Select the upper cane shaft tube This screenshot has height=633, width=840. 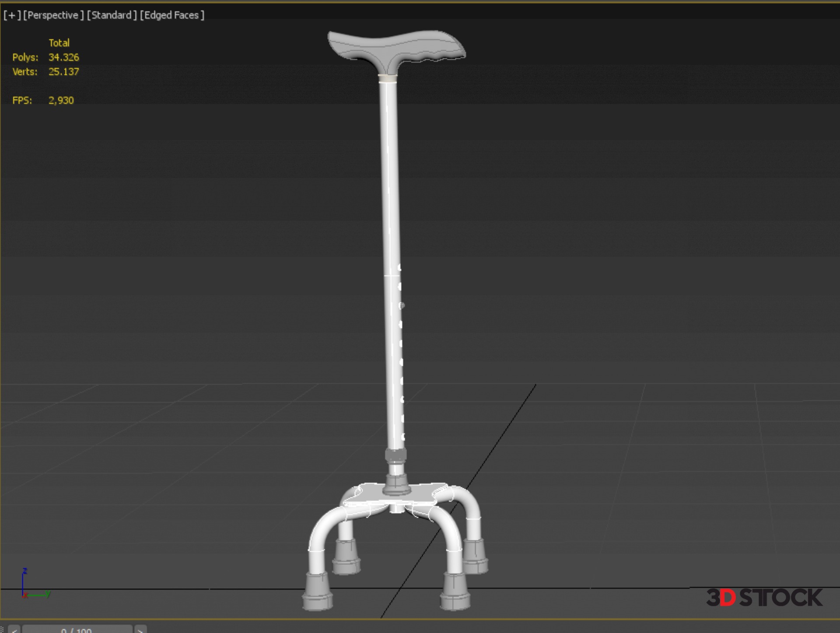point(388,175)
